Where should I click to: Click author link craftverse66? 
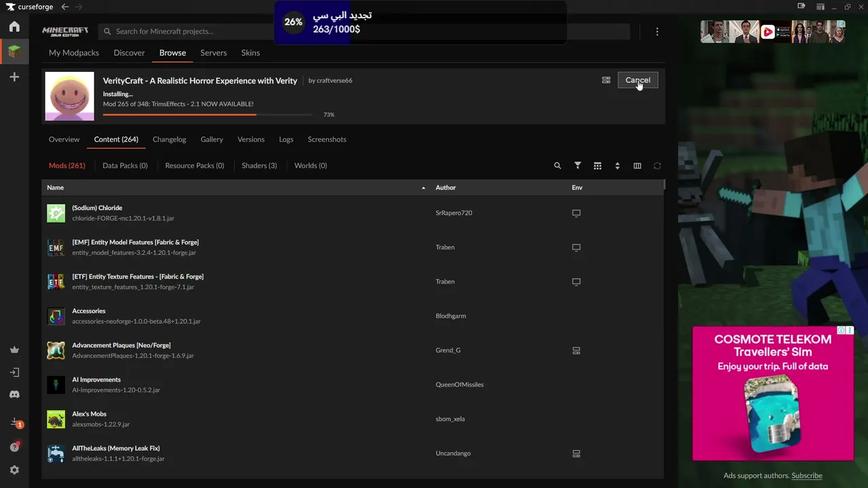click(334, 81)
